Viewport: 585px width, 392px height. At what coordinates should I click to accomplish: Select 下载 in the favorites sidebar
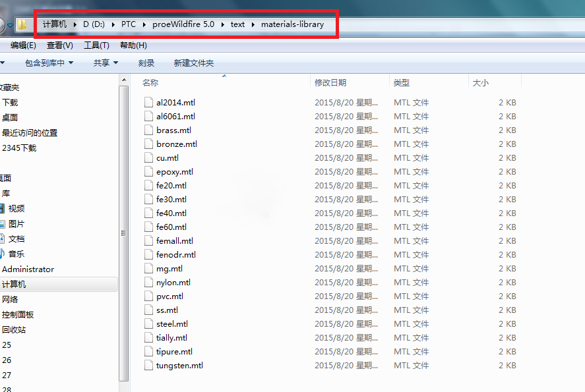[10, 102]
